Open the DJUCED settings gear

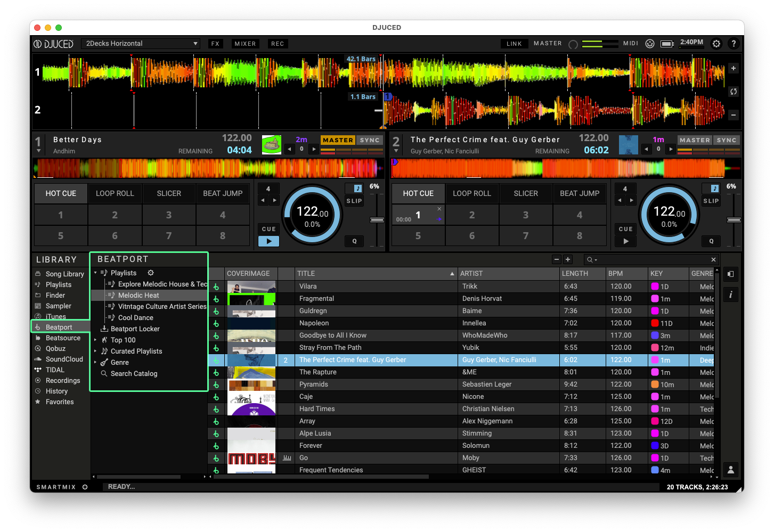716,44
